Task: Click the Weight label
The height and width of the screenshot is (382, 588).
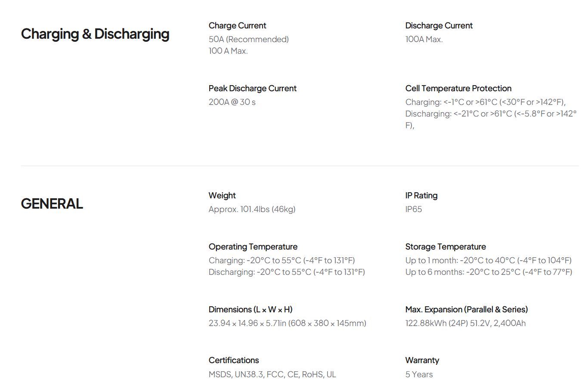Action: (222, 196)
